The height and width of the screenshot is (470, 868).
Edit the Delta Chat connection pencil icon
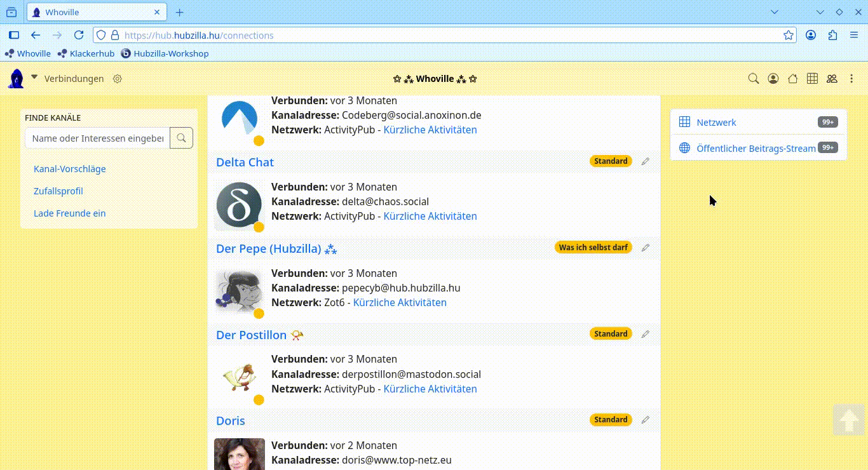(646, 161)
